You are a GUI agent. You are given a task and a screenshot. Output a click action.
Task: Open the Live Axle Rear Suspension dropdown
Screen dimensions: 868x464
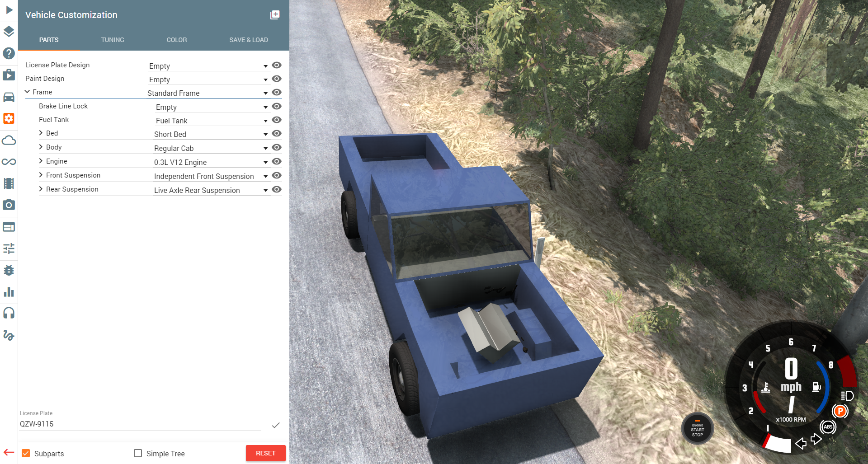point(211,190)
